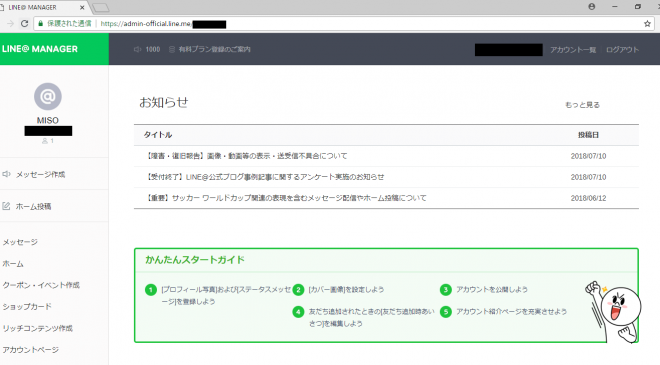Viewport: 660px width, 365px height.
Task: Click guide step 友だち追加時あいさつ
Action: pyautogui.click(x=371, y=317)
